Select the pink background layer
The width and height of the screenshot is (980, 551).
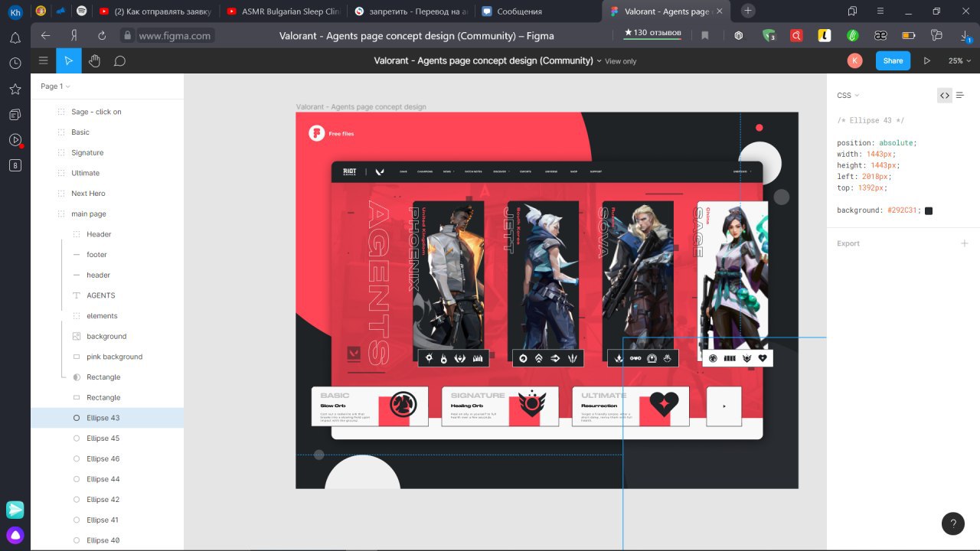pyautogui.click(x=107, y=357)
